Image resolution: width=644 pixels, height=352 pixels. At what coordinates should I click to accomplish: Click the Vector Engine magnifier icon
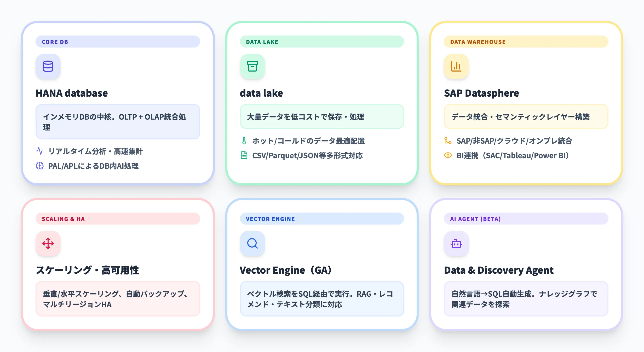(x=252, y=244)
